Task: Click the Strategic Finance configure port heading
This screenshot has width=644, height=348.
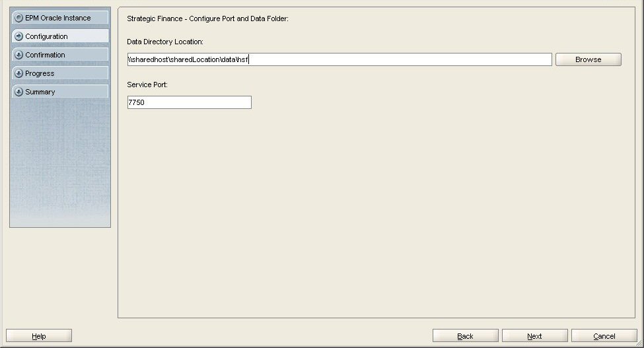Action: coord(208,19)
